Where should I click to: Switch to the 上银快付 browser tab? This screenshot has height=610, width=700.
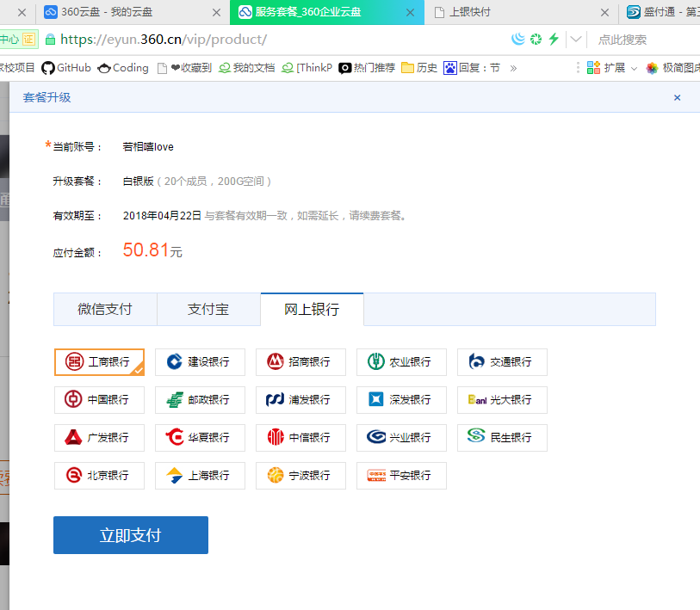522,12
